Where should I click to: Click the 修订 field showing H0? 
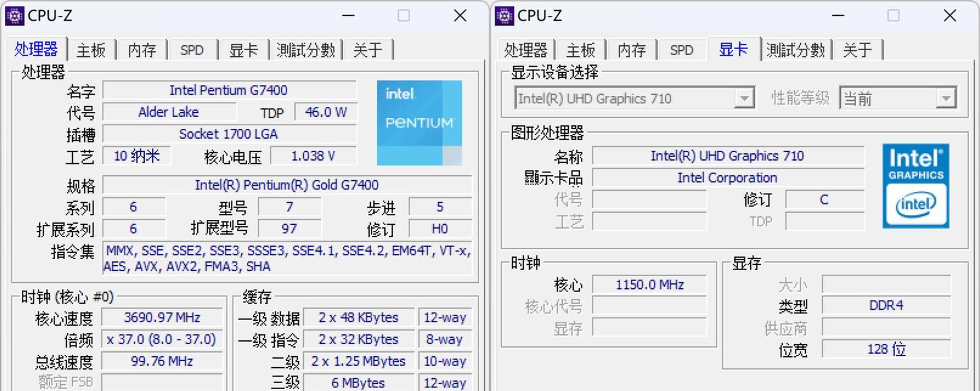(441, 229)
